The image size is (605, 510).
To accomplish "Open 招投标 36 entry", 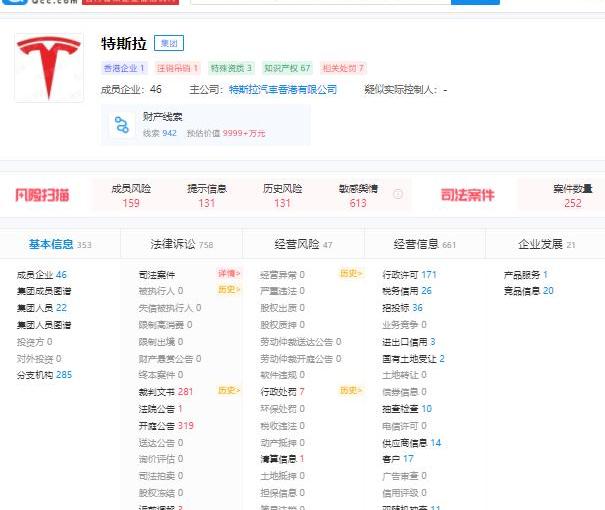I will coord(402,308).
